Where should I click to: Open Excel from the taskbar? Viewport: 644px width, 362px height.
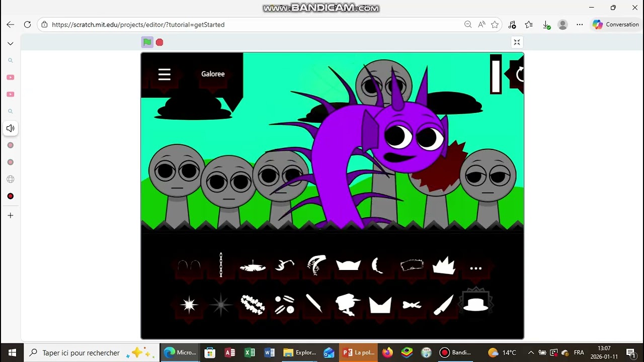pyautogui.click(x=250, y=352)
